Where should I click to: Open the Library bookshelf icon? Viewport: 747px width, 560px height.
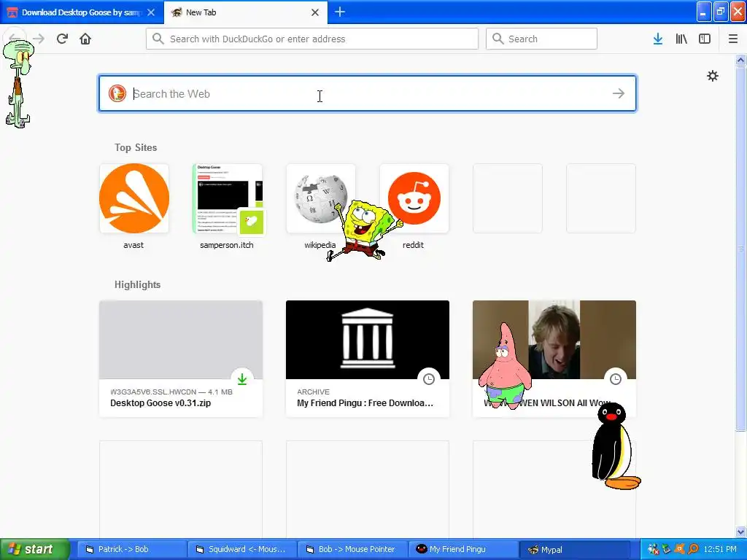(x=681, y=39)
